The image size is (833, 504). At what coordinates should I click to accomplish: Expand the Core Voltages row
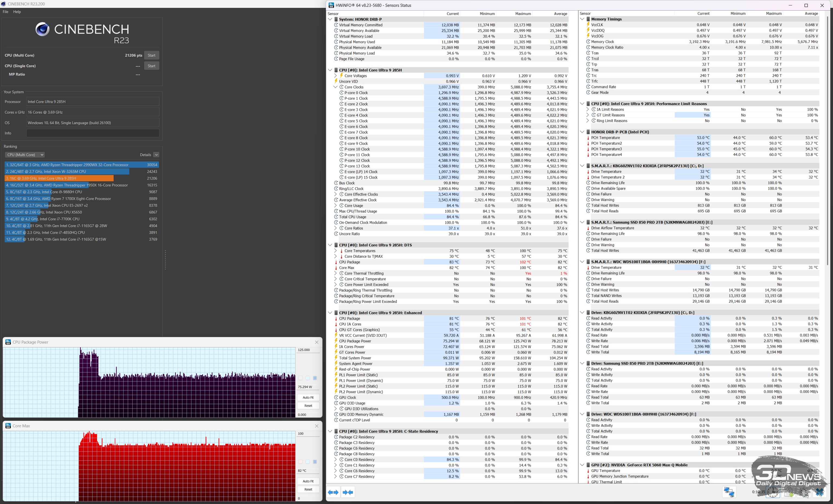pos(335,76)
